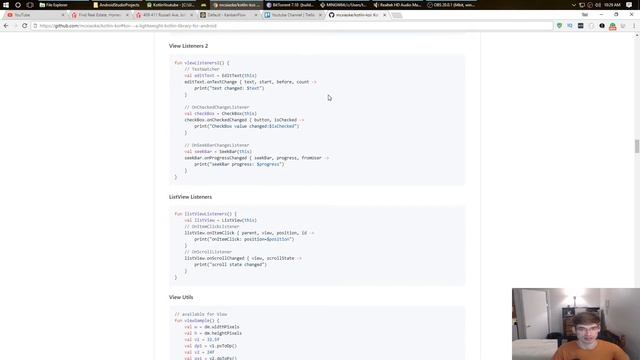Click the blue extension icon beside the shield
This screenshot has width=640, height=360.
tap(570, 26)
